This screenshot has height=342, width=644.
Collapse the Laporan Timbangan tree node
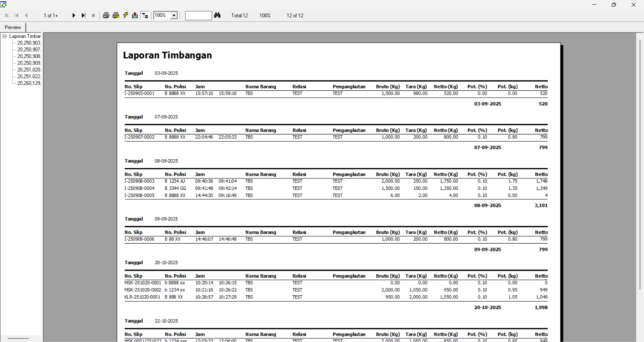click(5, 36)
